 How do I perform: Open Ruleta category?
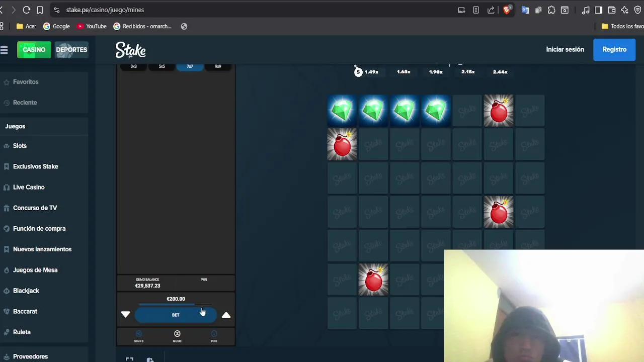tap(22, 332)
